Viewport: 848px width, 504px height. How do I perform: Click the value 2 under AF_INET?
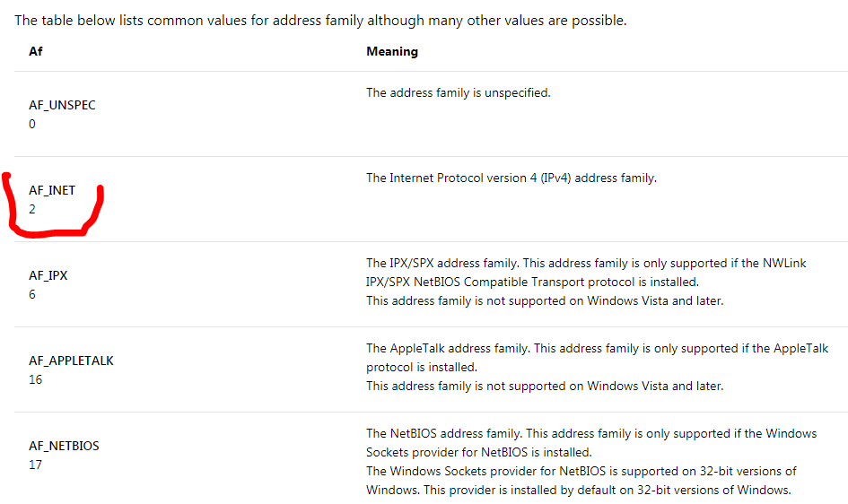pyautogui.click(x=32, y=209)
